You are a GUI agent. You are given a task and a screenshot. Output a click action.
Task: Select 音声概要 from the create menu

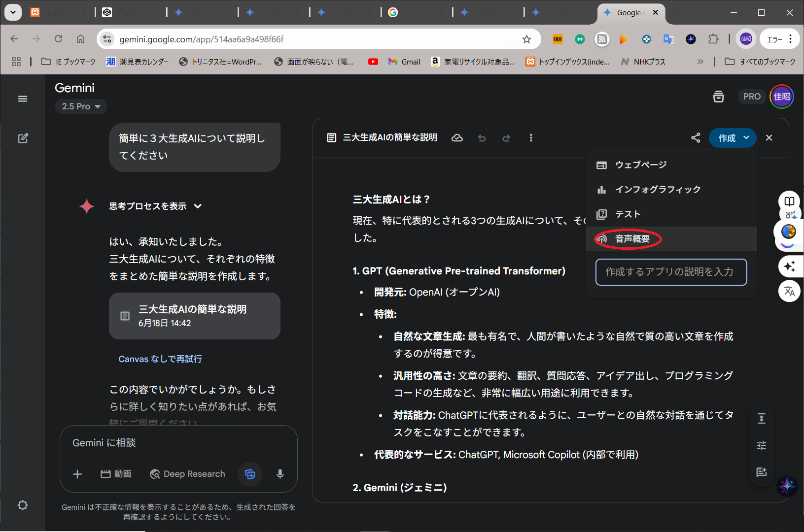(x=632, y=239)
